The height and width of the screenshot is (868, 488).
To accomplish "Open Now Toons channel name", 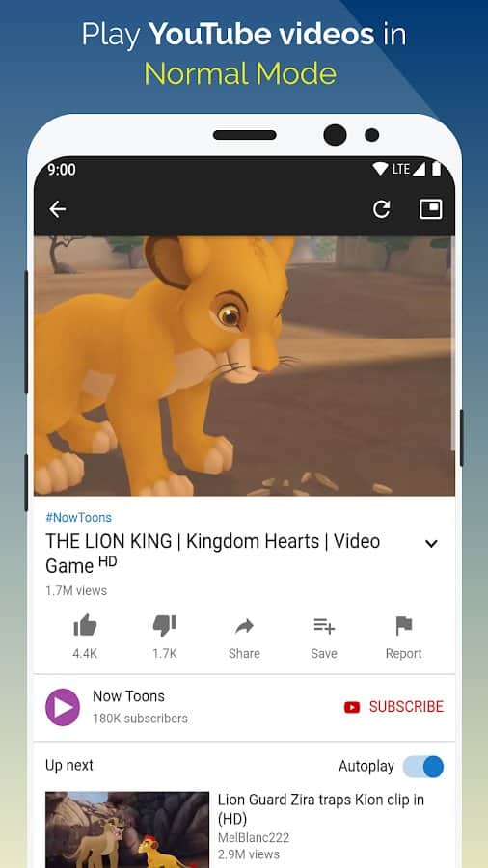I will click(x=128, y=696).
